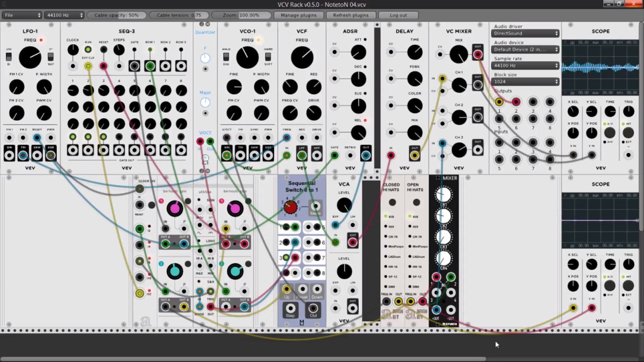
Task: Toggle the LFO-1 UNI/BI switch
Action: point(8,57)
